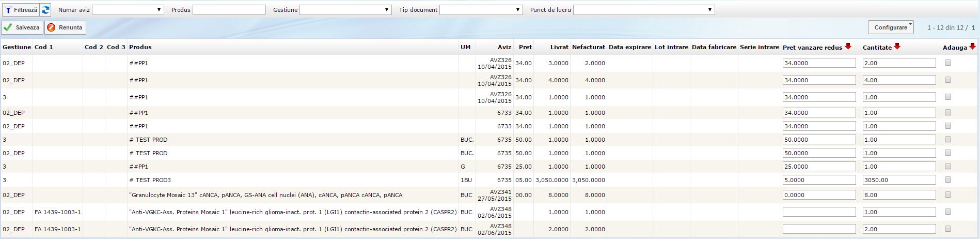Enable Adauga checkbox for Granulocyte Mosaic 13 row

click(947, 195)
